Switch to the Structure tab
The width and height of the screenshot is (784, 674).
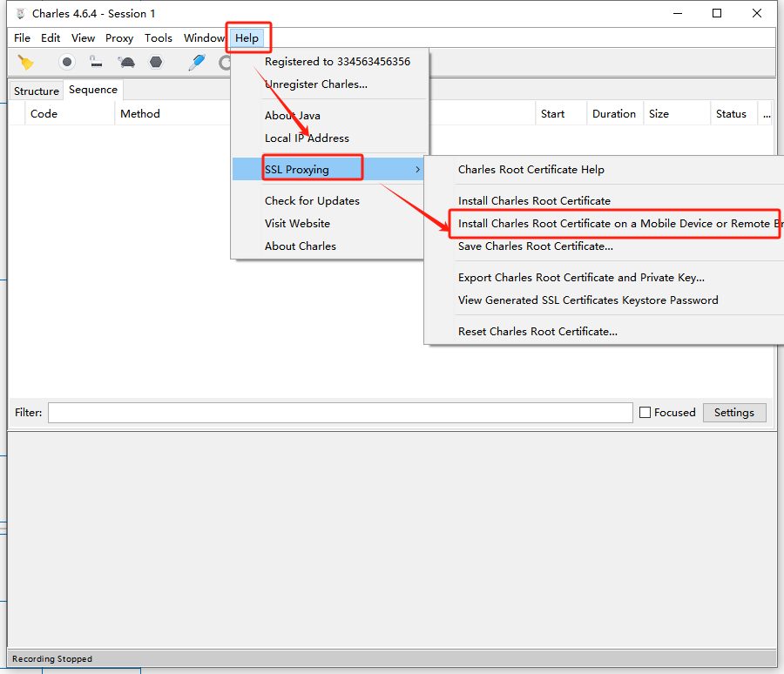(37, 91)
